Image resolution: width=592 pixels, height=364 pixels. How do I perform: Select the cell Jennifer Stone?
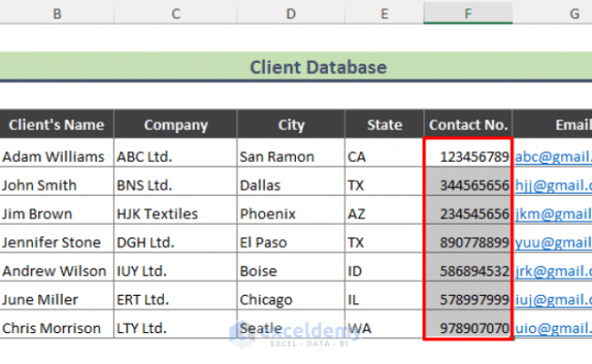pos(56,238)
